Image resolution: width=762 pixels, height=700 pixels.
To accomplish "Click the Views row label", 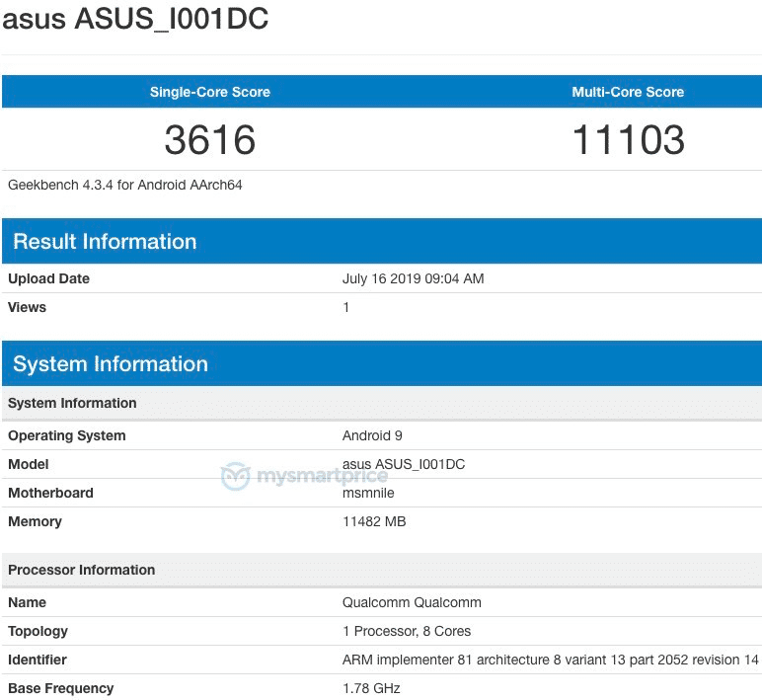I will [27, 307].
